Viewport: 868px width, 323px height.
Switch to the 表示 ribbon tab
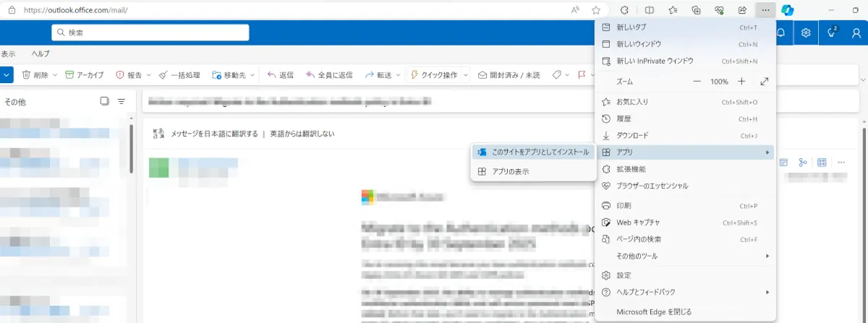point(7,53)
